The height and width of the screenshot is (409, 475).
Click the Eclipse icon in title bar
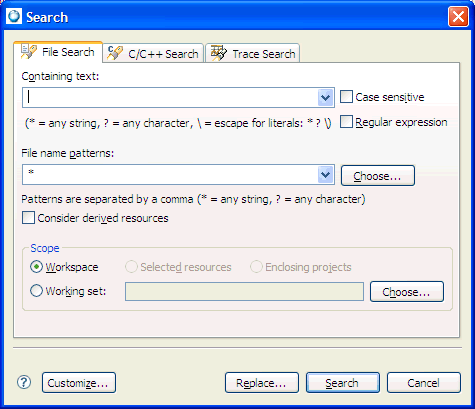coord(14,17)
